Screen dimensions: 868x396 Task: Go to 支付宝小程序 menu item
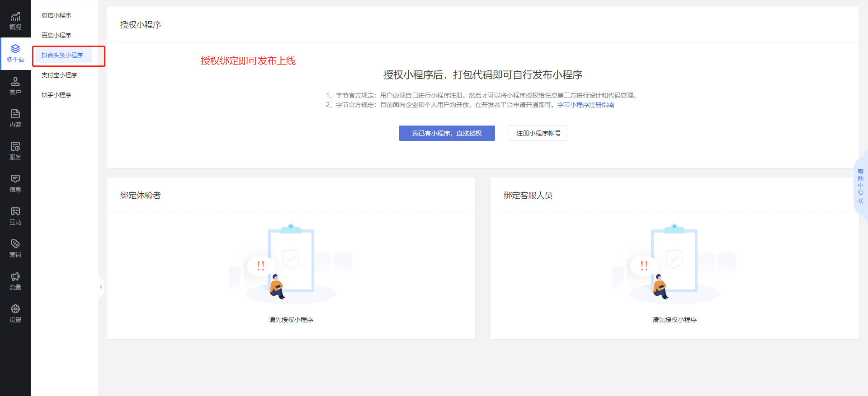[59, 75]
